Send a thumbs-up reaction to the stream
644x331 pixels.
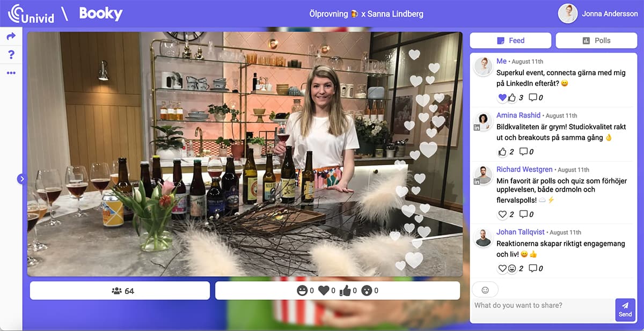345,290
